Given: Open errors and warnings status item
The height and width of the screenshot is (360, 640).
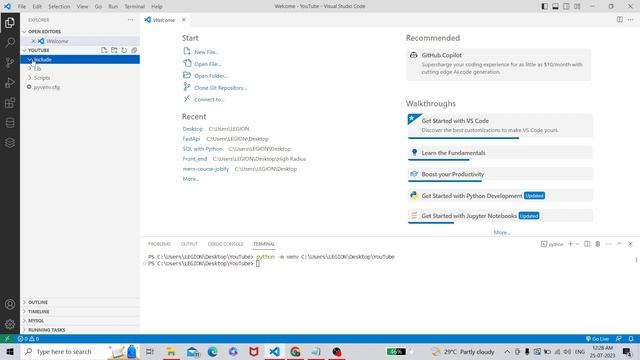Looking at the screenshot, I should [28, 339].
